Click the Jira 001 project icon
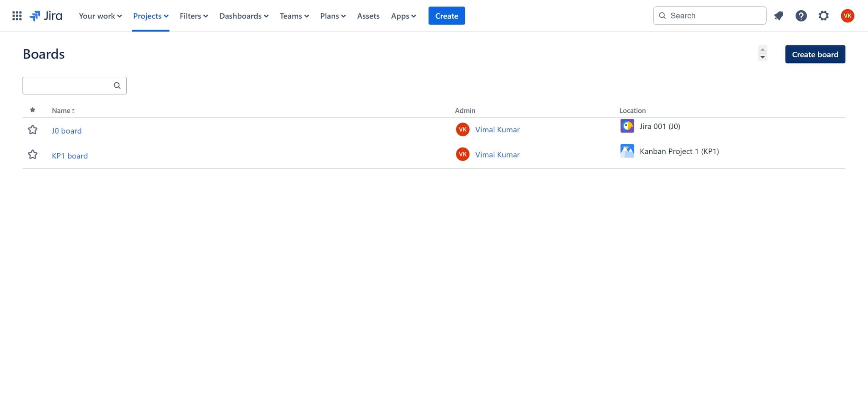 [x=627, y=126]
